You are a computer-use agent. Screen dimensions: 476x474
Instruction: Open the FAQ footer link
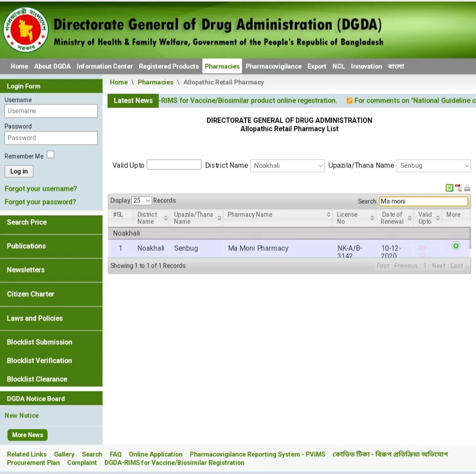point(115,454)
